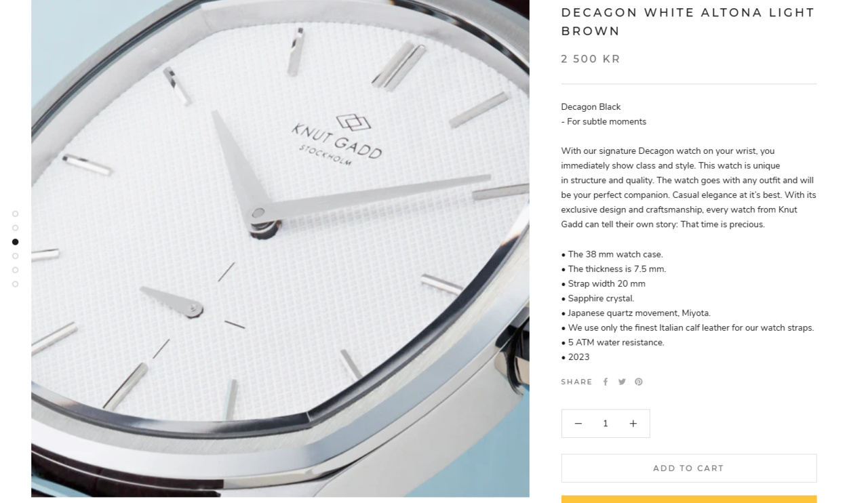
Task: Share product on Facebook
Action: click(606, 382)
